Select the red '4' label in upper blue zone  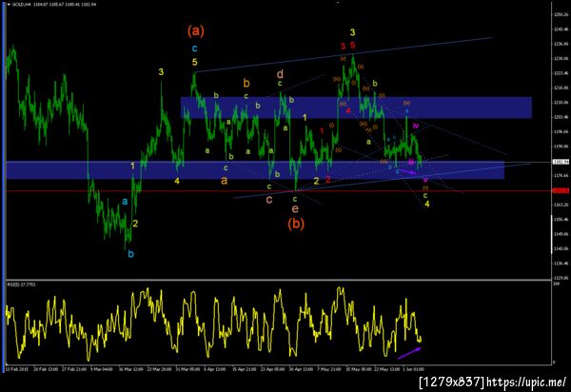pos(348,110)
